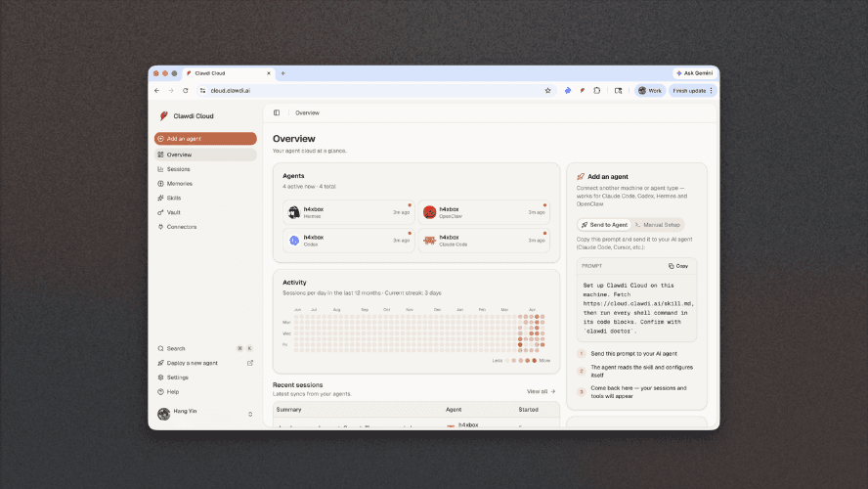868x489 pixels.
Task: Click the Hang Yin profile avatar
Action: (x=164, y=414)
